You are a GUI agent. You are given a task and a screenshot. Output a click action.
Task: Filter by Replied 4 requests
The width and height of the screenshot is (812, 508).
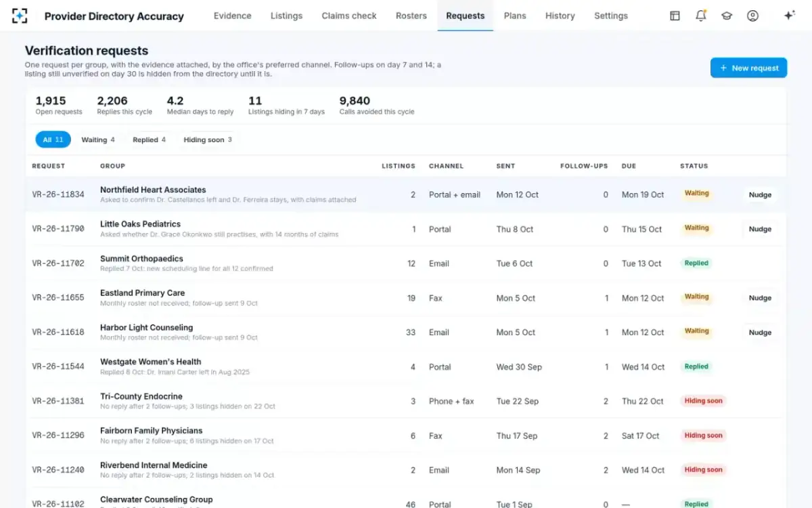coord(150,140)
